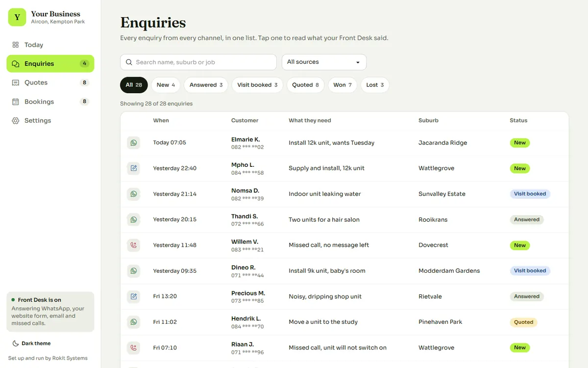This screenshot has width=588, height=368.
Task: Click the Quotes icon in sidebar
Action: point(16,82)
